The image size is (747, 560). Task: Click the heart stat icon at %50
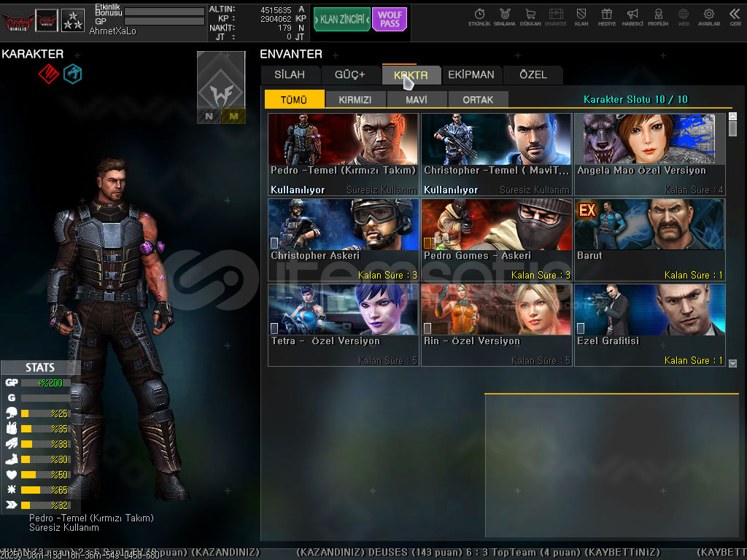(12, 474)
